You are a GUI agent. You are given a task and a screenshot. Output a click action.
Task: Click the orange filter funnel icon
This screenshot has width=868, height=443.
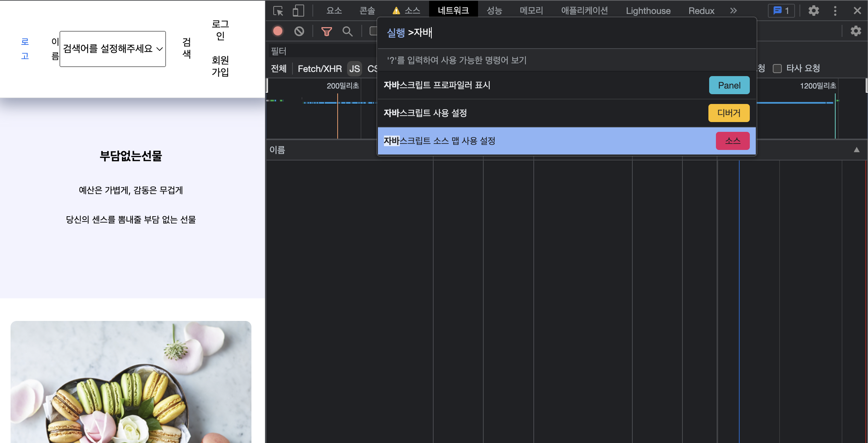326,31
